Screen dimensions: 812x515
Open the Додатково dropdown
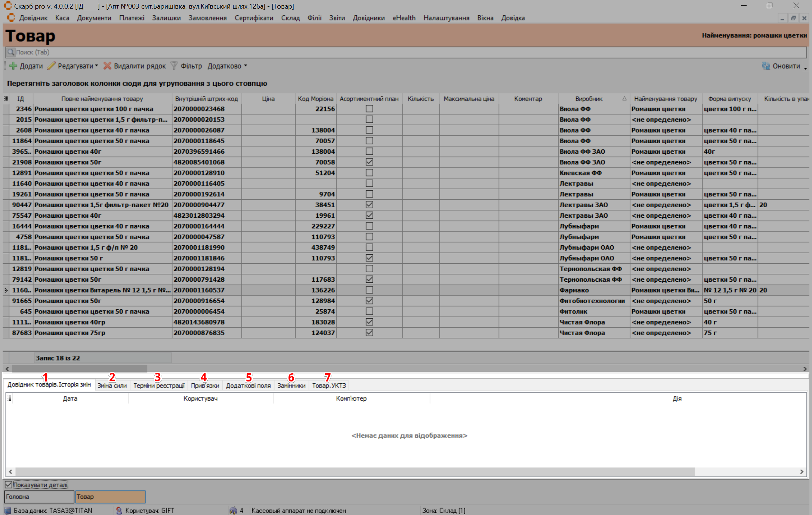click(227, 66)
